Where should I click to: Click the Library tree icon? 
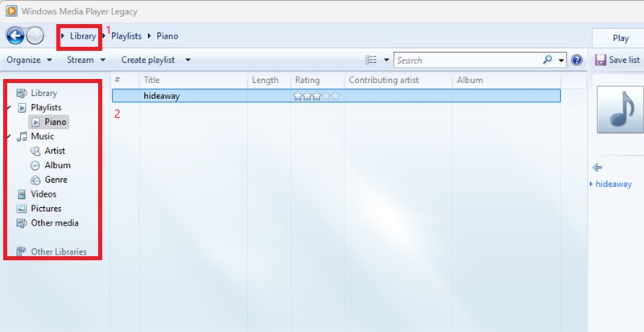tap(22, 93)
